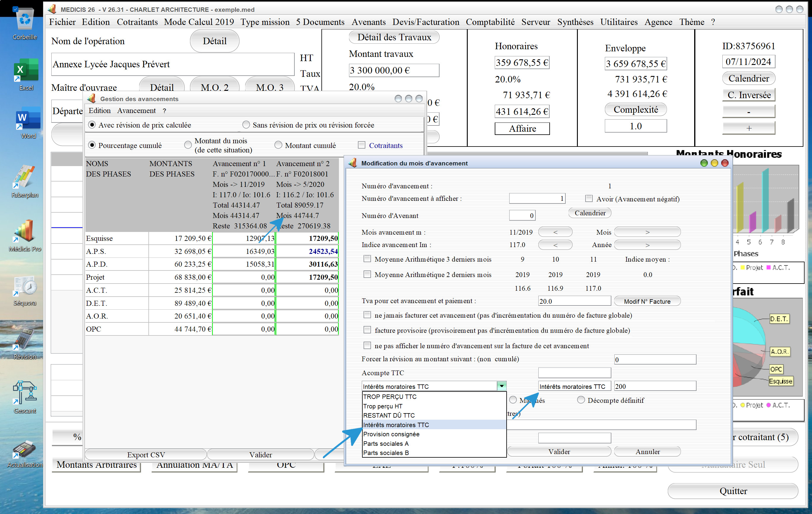Open the Comptabilité menu
Image resolution: width=812 pixels, height=514 pixels.
point(490,22)
